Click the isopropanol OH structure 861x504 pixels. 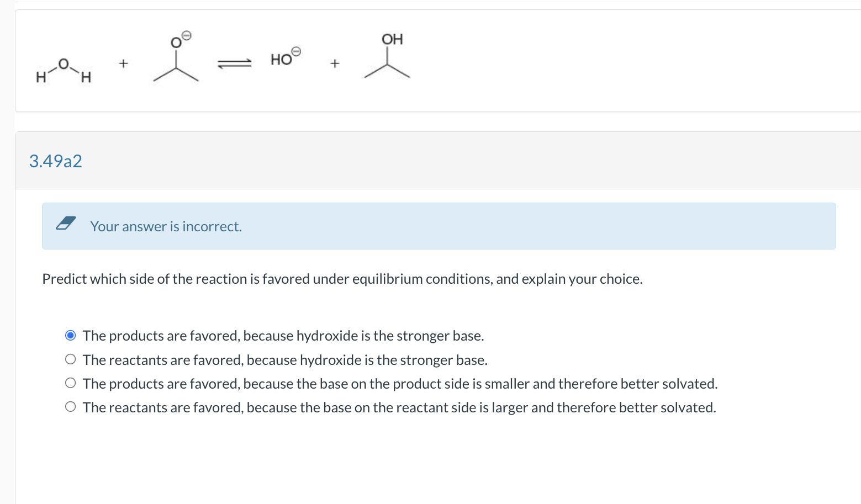[x=387, y=55]
